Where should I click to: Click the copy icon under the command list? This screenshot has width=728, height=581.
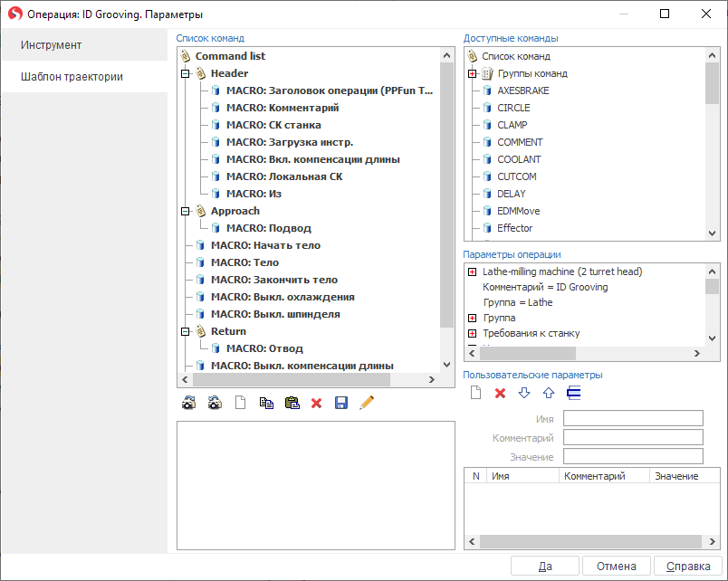265,404
